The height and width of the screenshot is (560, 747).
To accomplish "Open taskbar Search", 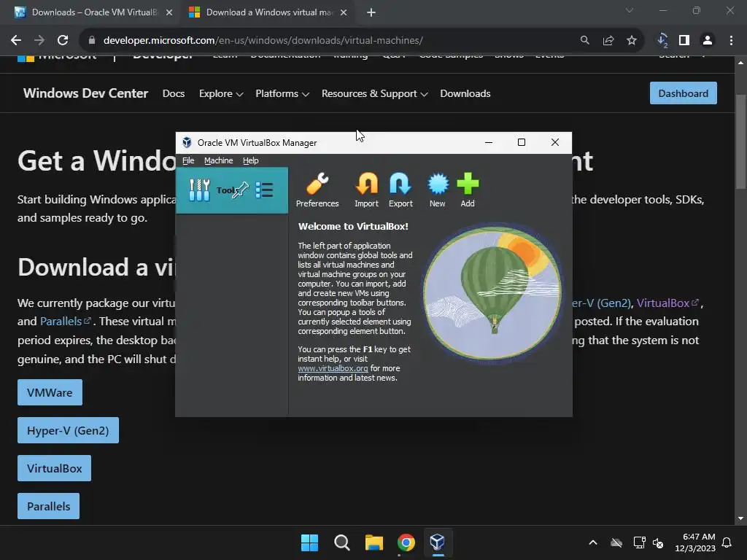I will [x=342, y=542].
